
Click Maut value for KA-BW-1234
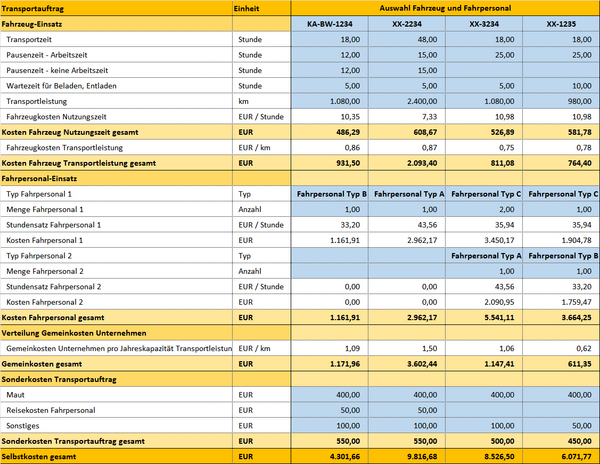click(x=329, y=395)
